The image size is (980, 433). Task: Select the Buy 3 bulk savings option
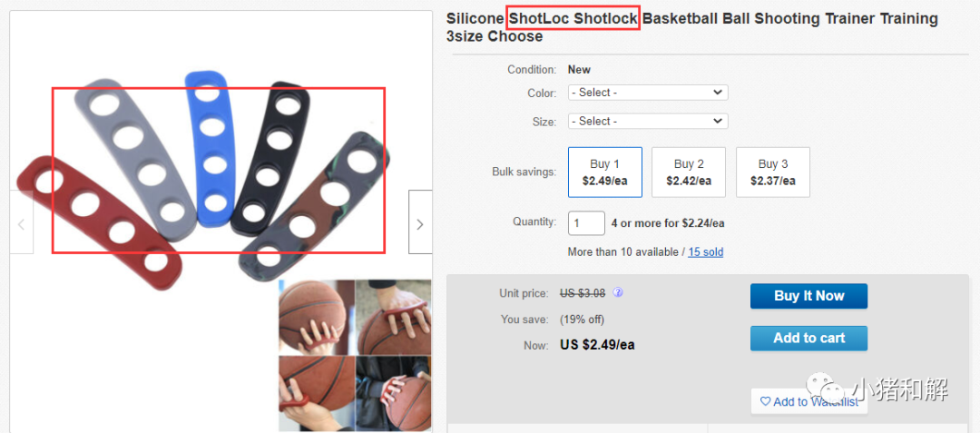pyautogui.click(x=773, y=172)
